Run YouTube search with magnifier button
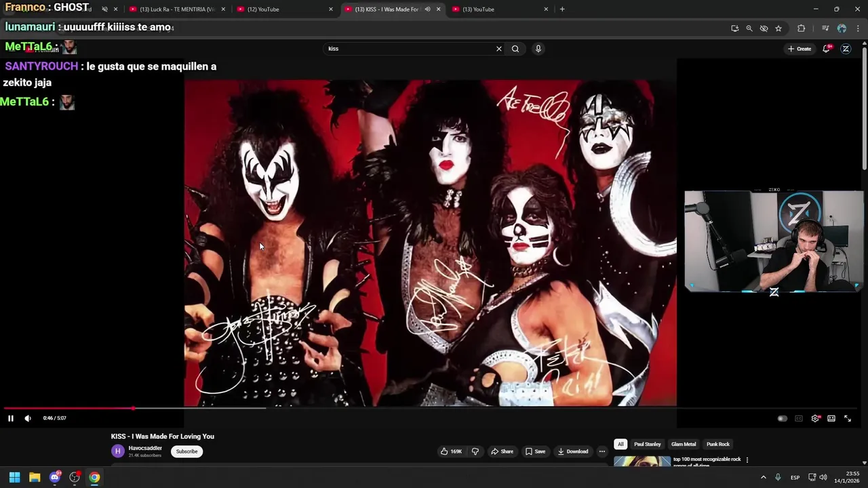This screenshot has height=488, width=868. (515, 49)
